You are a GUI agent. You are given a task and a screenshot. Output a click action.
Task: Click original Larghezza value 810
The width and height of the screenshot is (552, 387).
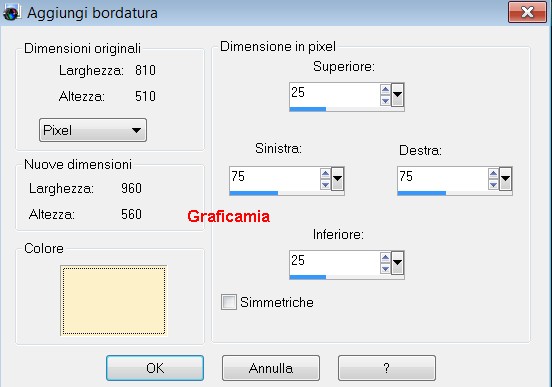145,70
